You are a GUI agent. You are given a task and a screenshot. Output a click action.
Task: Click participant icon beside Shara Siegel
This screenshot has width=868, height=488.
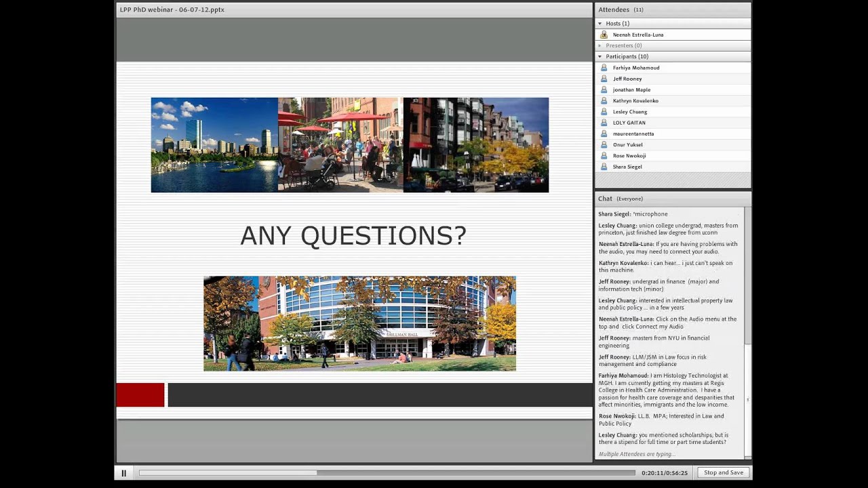604,167
